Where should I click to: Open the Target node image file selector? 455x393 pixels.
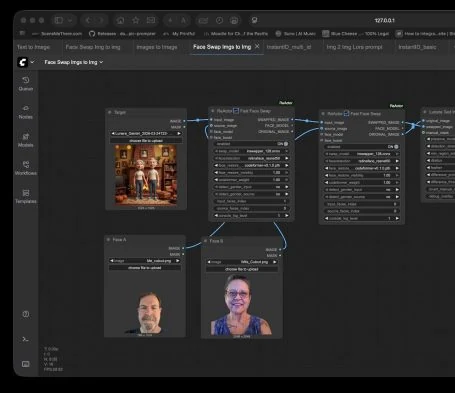click(x=146, y=133)
